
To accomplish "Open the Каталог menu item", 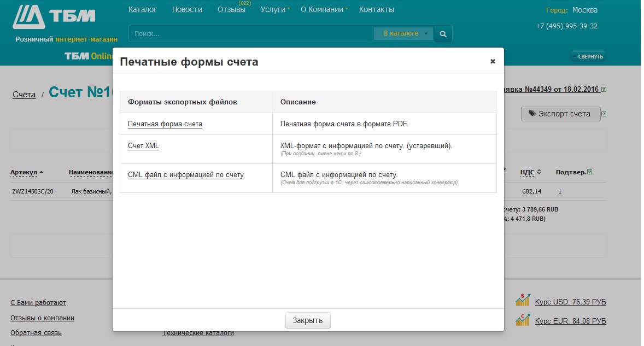I will pyautogui.click(x=143, y=9).
